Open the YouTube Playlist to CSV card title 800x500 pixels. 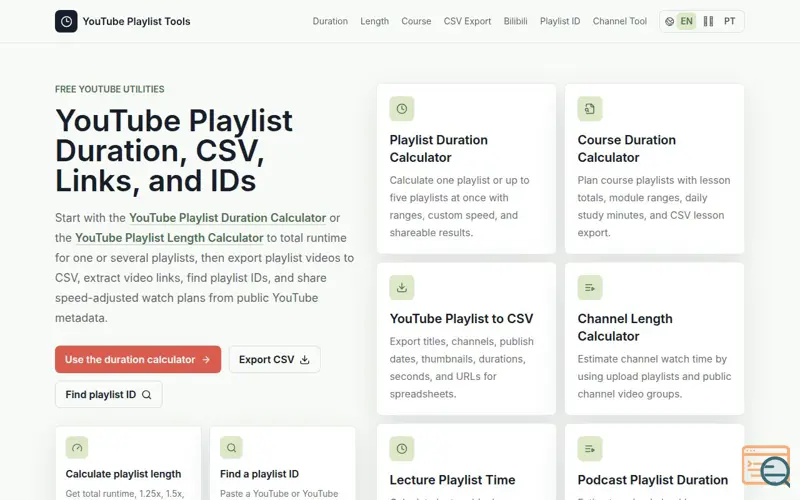(x=461, y=319)
